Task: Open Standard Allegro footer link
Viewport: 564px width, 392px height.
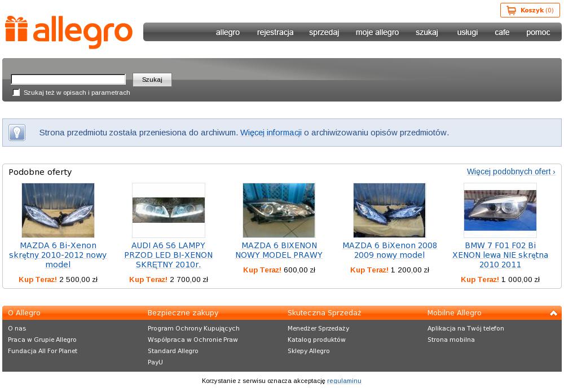Action: pos(173,351)
